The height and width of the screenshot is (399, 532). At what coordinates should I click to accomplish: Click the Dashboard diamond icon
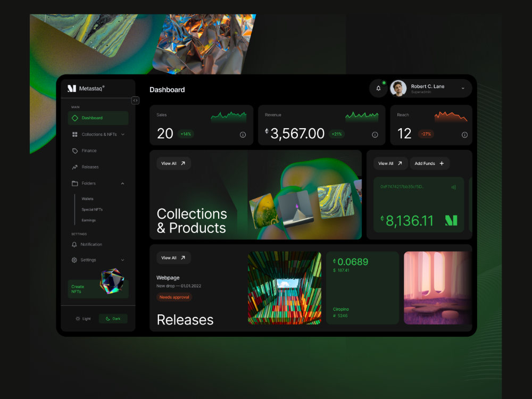point(75,118)
